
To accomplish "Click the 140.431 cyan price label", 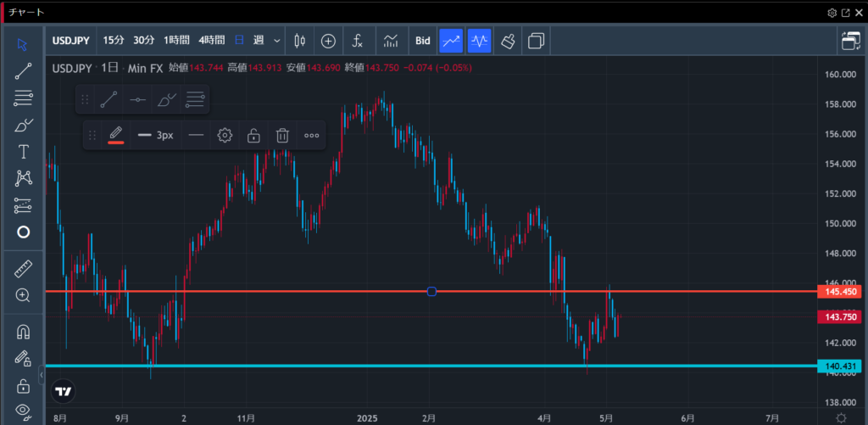I will tap(839, 366).
